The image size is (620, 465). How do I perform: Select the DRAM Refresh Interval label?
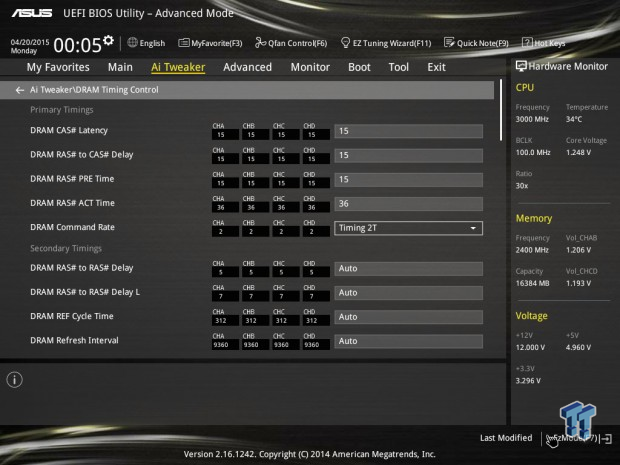pyautogui.click(x=74, y=340)
